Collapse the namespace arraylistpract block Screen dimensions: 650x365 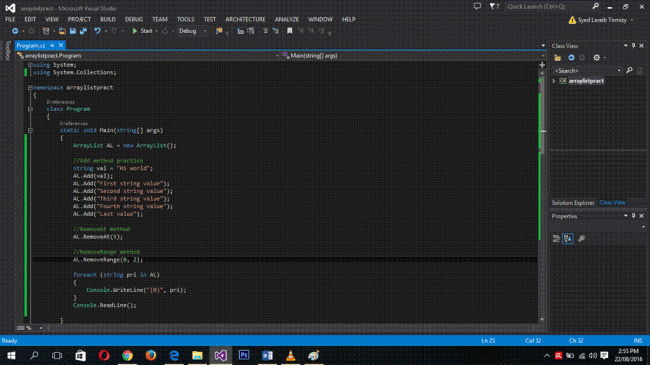tap(30, 88)
